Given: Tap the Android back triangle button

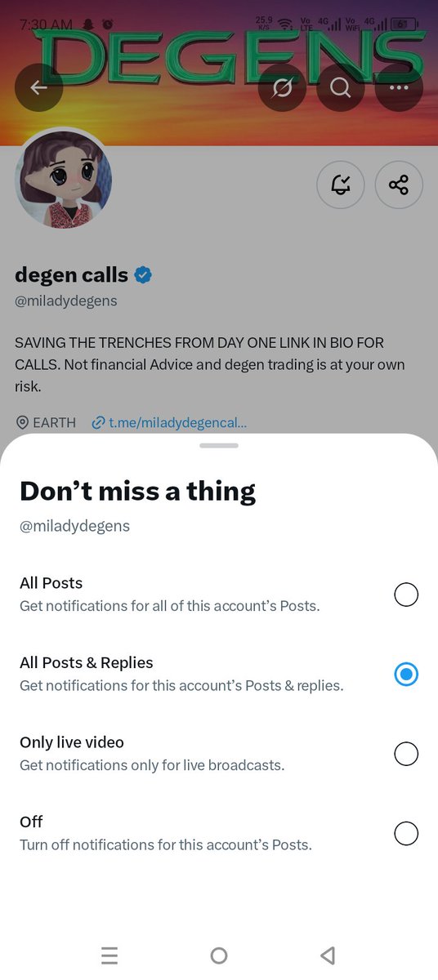Looking at the screenshot, I should tap(328, 955).
